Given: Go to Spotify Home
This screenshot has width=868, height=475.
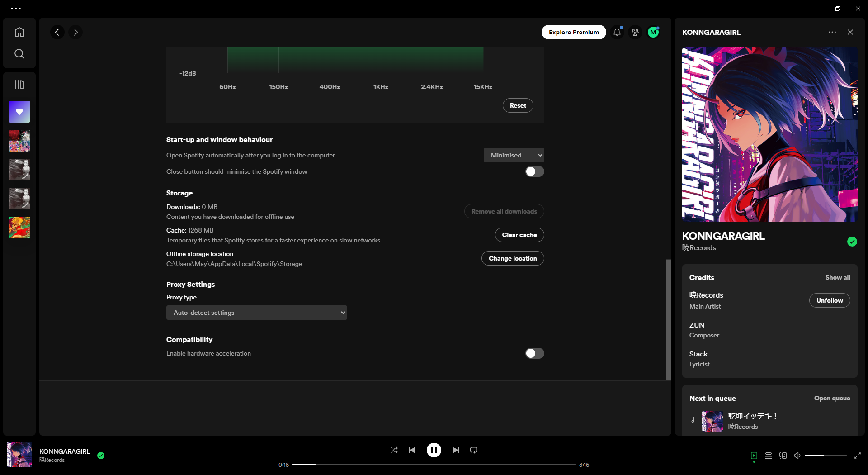Looking at the screenshot, I should click(19, 32).
